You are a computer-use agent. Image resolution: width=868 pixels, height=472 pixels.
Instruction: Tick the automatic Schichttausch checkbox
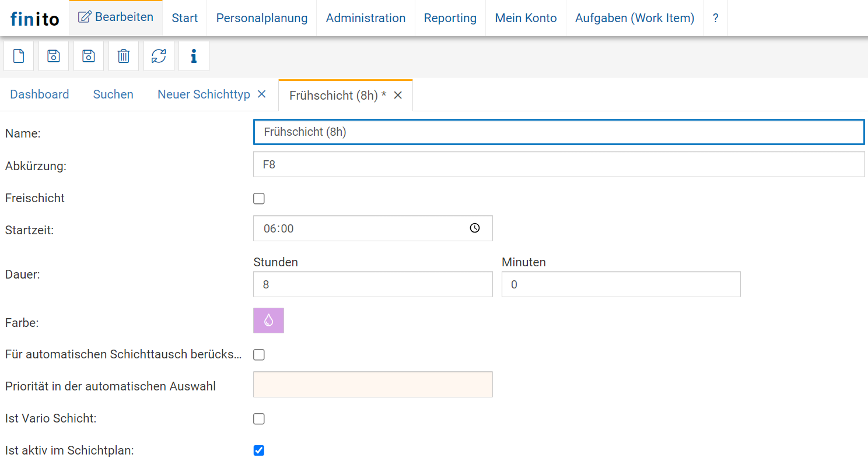click(x=259, y=355)
